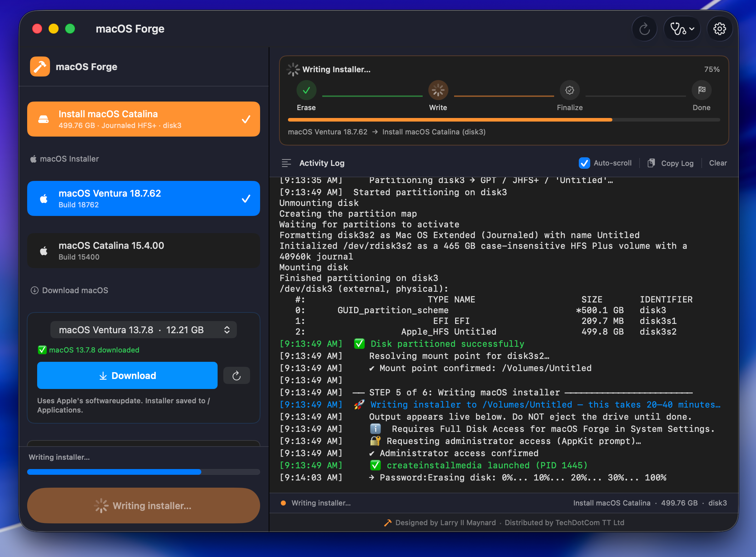Click the Activity Log list icon
The width and height of the screenshot is (756, 557).
(x=287, y=163)
